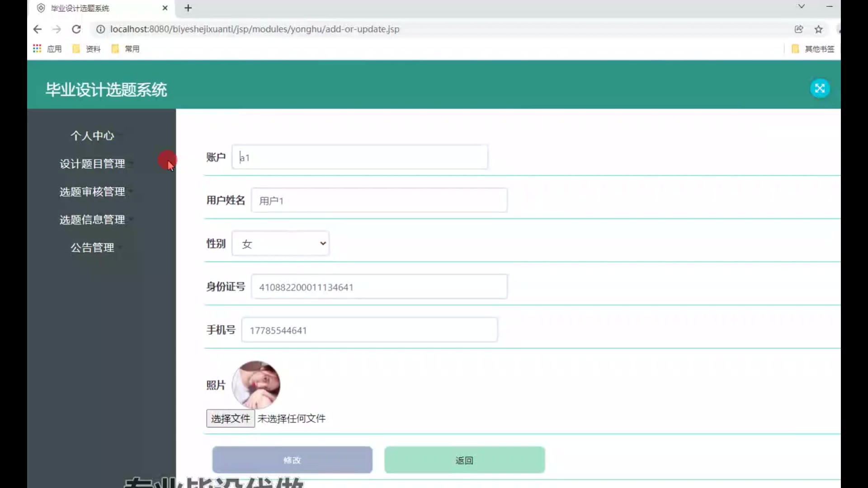The width and height of the screenshot is (868, 488).
Task: Click the browser back arrow
Action: pos(38,29)
